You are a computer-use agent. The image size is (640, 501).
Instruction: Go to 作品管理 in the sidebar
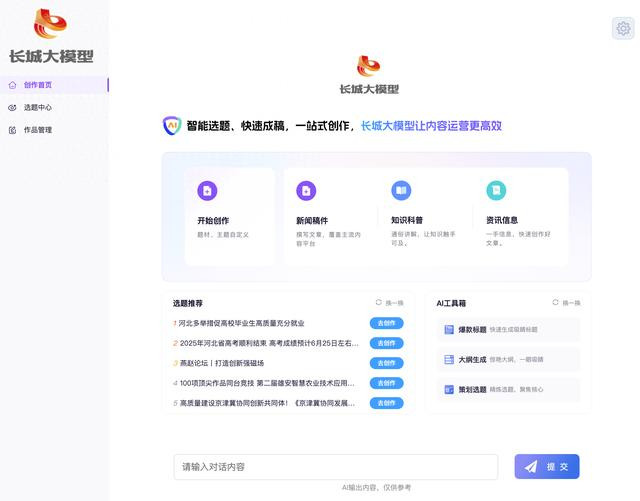(38, 130)
